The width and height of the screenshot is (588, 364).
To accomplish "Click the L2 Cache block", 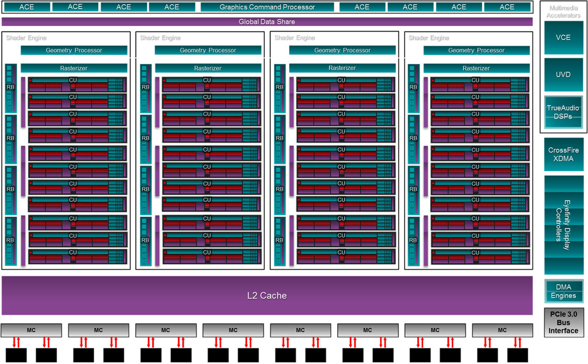I will pyautogui.click(x=267, y=296).
